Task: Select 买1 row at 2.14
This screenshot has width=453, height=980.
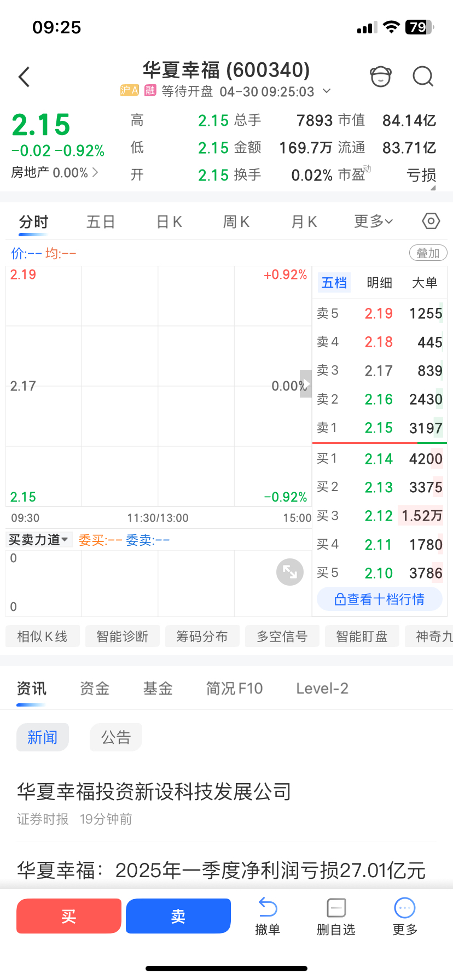Action: [380, 458]
